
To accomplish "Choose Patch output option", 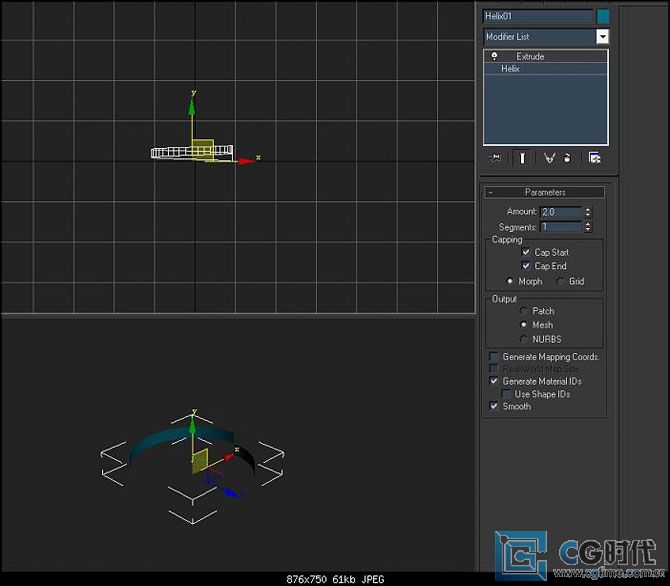I will pos(523,311).
